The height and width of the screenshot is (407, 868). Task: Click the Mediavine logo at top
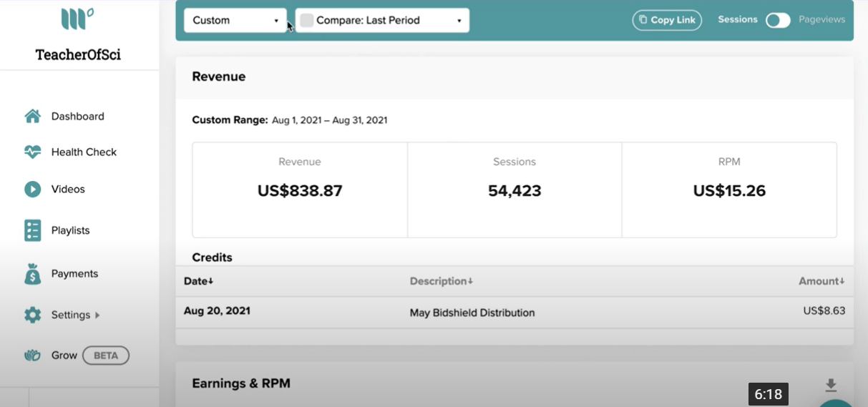click(x=77, y=18)
